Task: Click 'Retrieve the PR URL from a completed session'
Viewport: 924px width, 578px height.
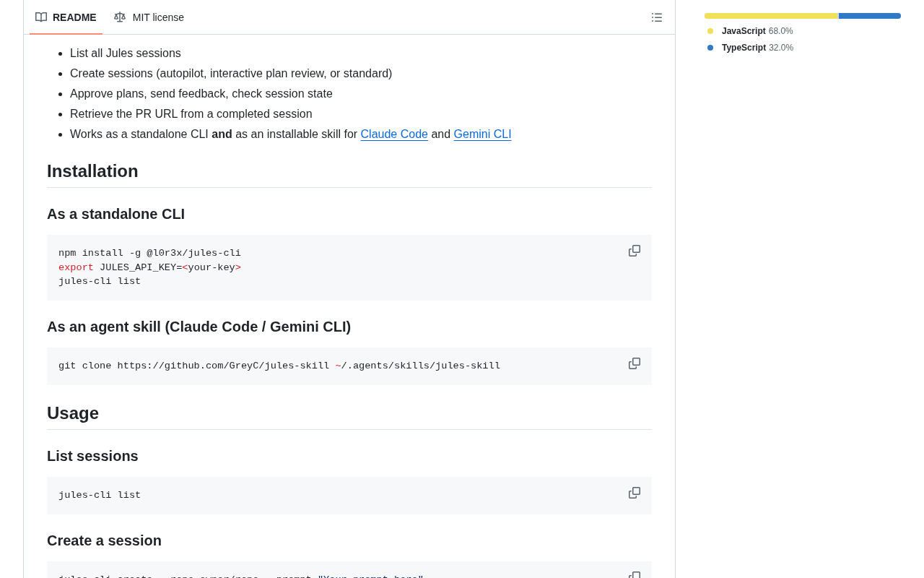Action: click(191, 114)
